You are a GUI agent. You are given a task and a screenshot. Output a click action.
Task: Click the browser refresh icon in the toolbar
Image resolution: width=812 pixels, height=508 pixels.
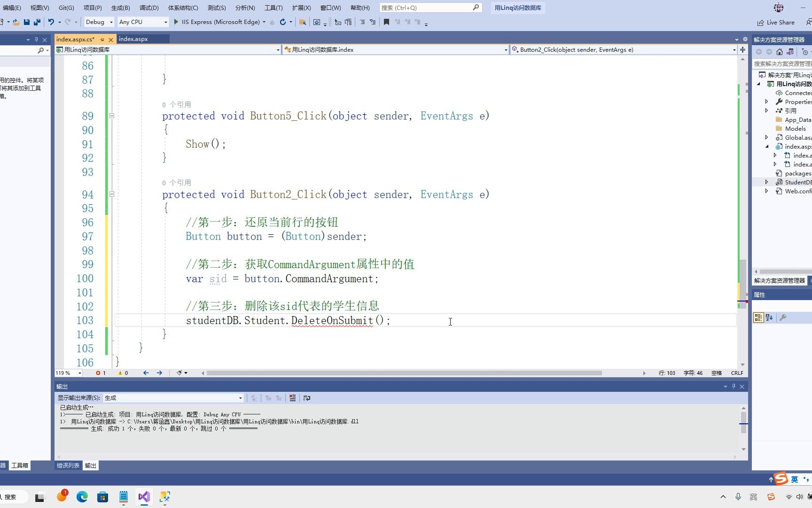click(283, 22)
